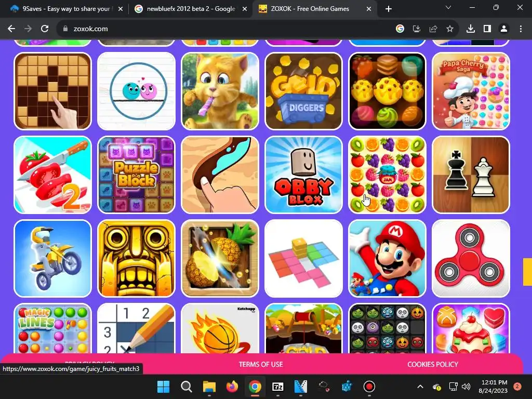
Task: Bookmark this page with the star
Action: [450, 29]
